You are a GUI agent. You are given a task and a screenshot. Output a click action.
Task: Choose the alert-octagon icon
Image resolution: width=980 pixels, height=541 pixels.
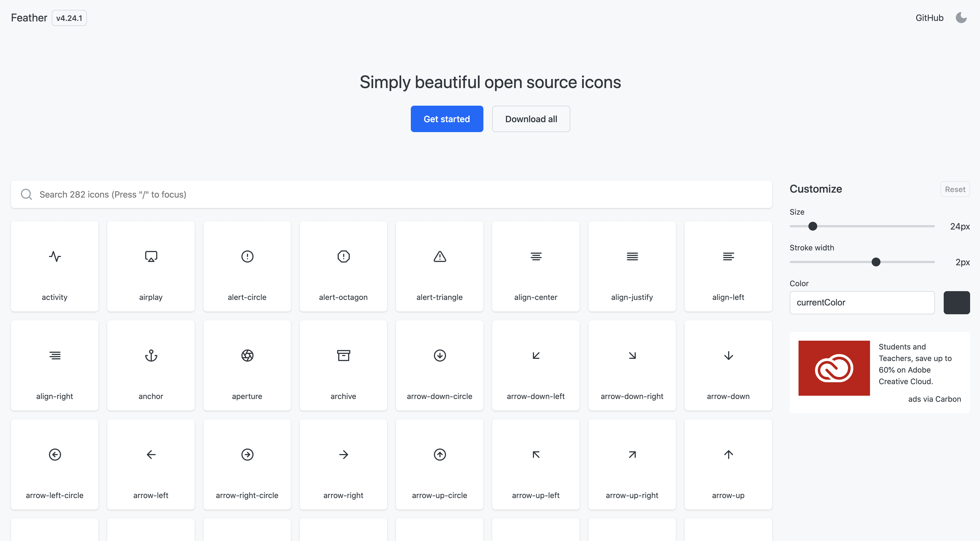(343, 266)
